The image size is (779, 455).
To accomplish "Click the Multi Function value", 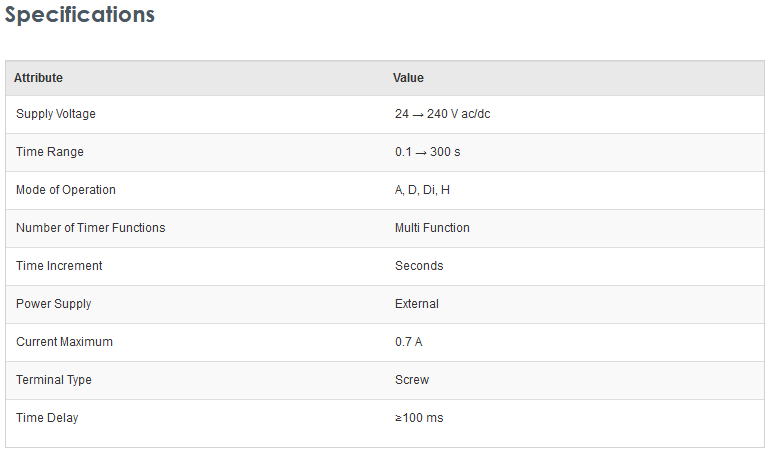I will (432, 228).
